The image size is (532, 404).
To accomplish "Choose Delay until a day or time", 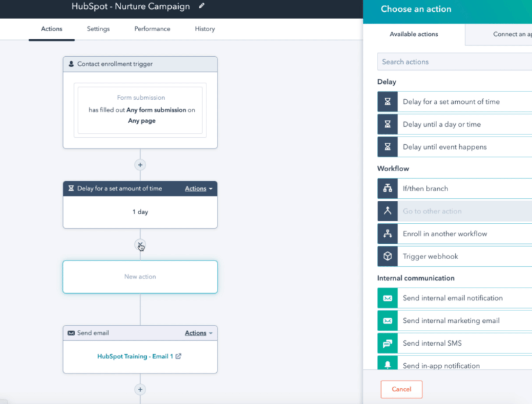I will pos(454,124).
